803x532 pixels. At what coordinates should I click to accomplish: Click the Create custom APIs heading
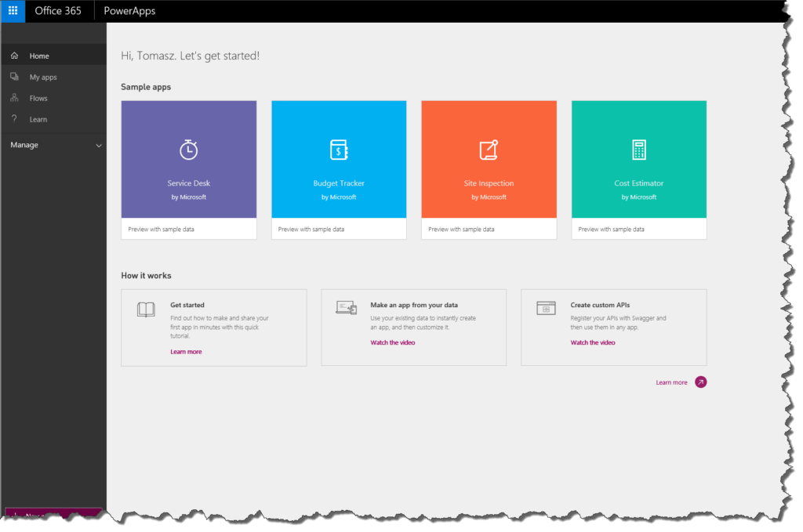pos(600,305)
